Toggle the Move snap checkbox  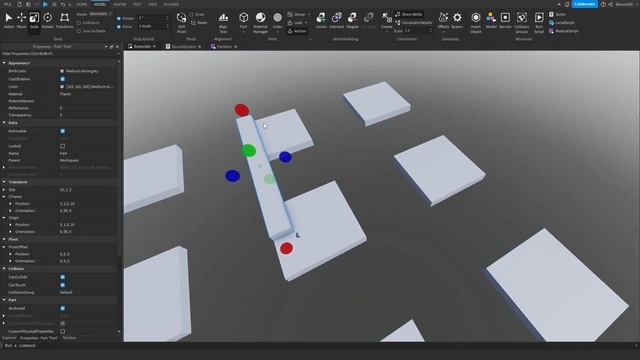pyautogui.click(x=119, y=27)
